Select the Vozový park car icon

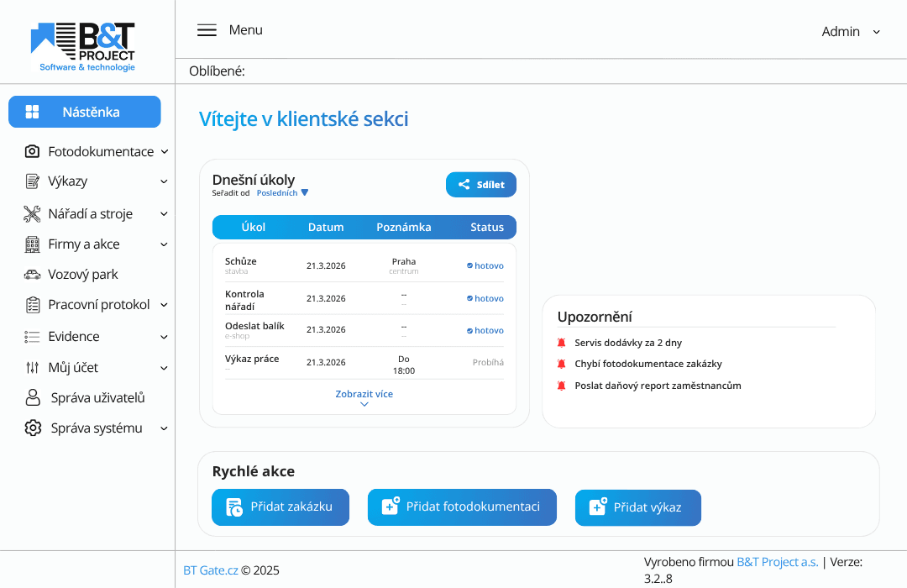32,274
